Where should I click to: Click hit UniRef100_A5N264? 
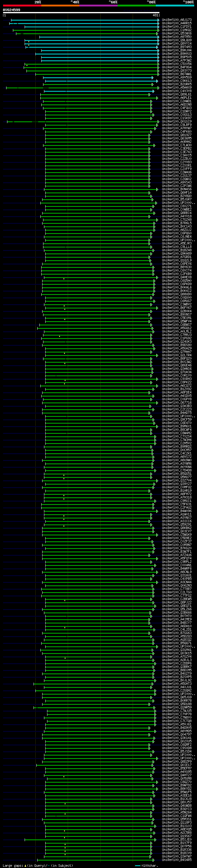coord(177,812)
